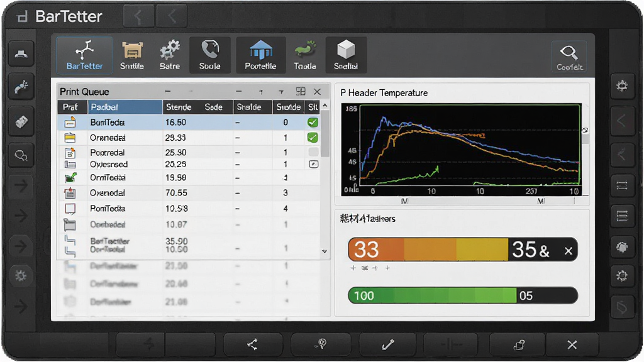644x362 pixels.
Task: Open the Snitfle toolbar item
Action: point(132,55)
